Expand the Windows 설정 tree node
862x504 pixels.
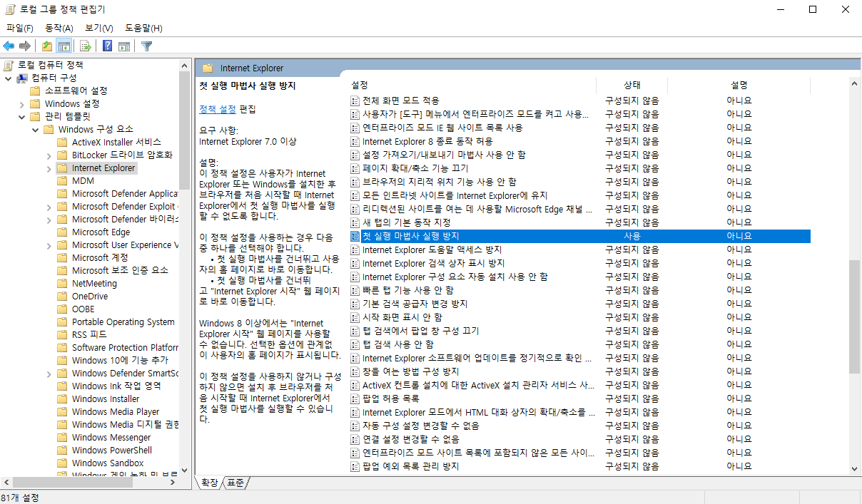click(21, 103)
